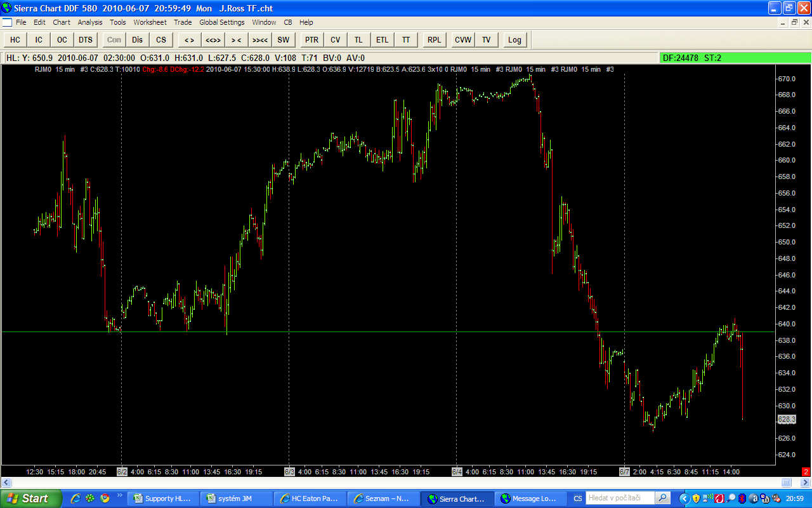812x508 pixels.
Task: Click the Windows Start button
Action: coord(31,498)
